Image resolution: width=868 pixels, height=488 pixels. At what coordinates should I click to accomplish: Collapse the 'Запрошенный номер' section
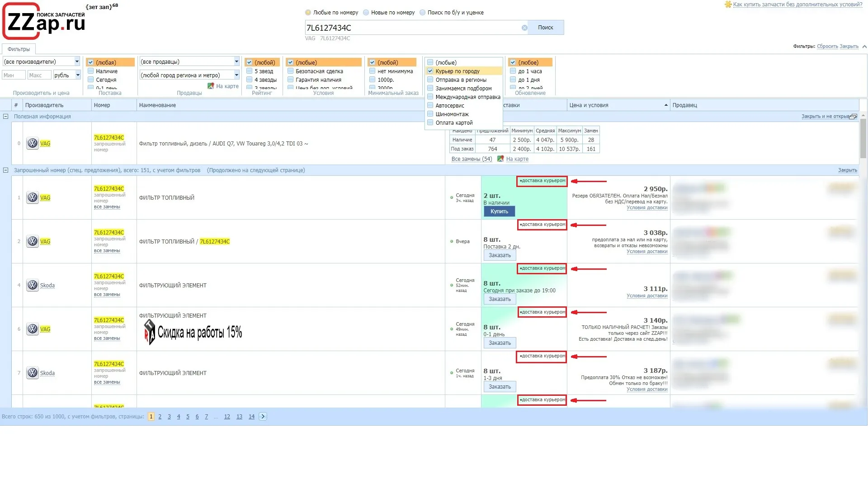click(x=6, y=170)
